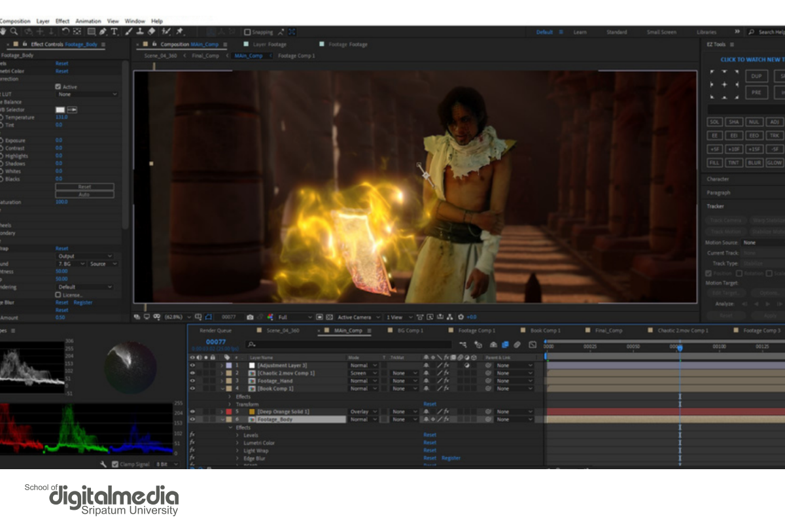
Task: Switch to the Small Screen workspace
Action: [661, 32]
